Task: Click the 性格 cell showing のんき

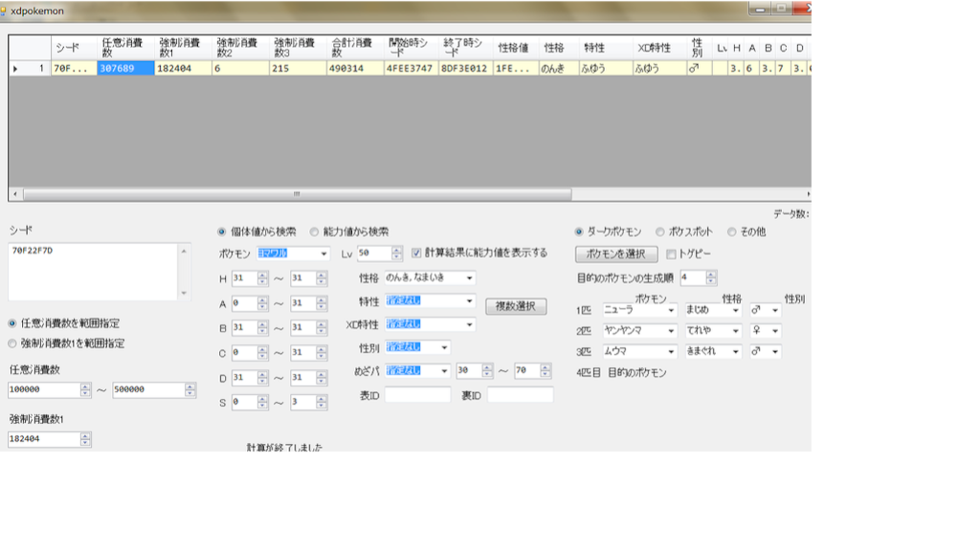Action: 559,68
